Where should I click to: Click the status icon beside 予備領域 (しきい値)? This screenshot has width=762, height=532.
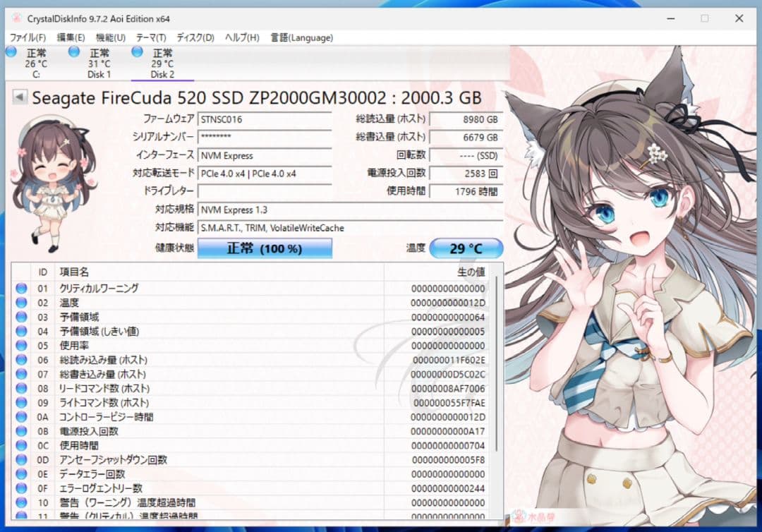pyautogui.click(x=20, y=332)
